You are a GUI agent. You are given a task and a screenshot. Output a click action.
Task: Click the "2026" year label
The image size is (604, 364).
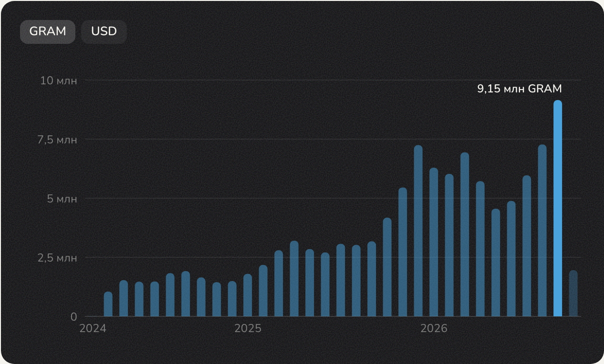[x=434, y=329]
